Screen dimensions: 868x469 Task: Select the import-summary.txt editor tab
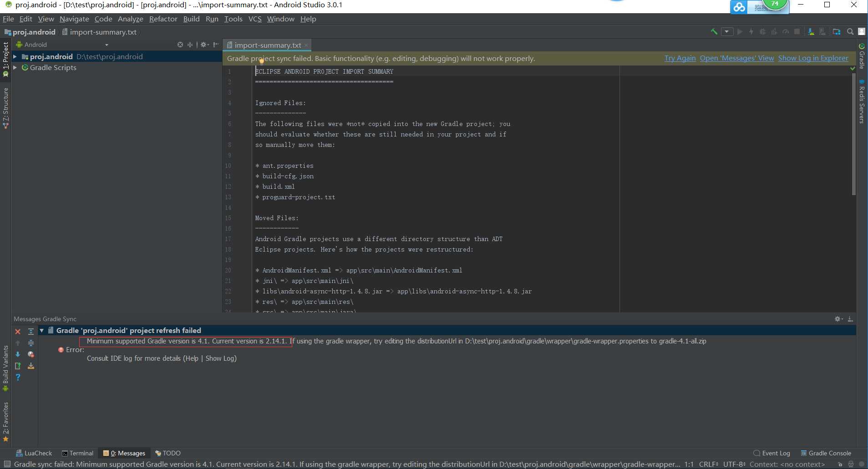[268, 45]
